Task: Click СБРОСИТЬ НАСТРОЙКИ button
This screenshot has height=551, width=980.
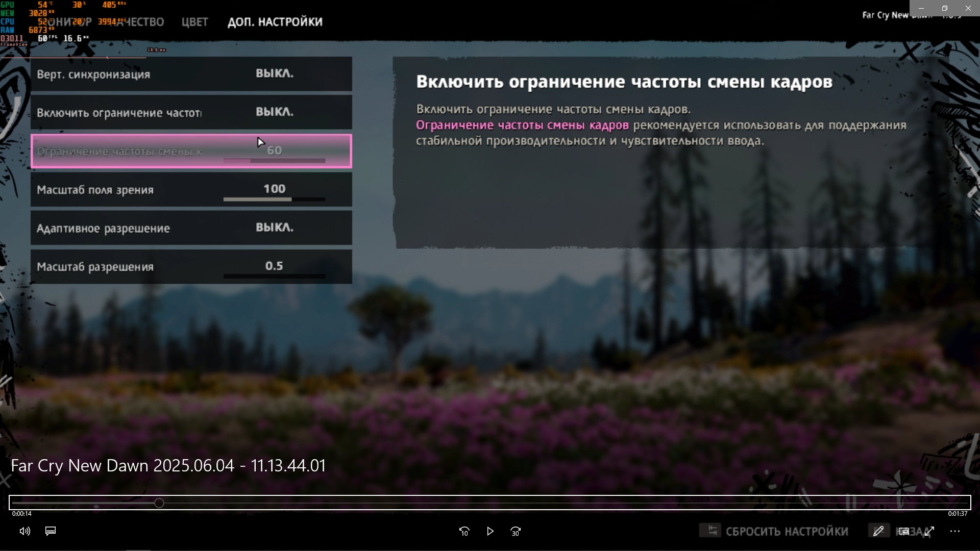Action: click(774, 531)
